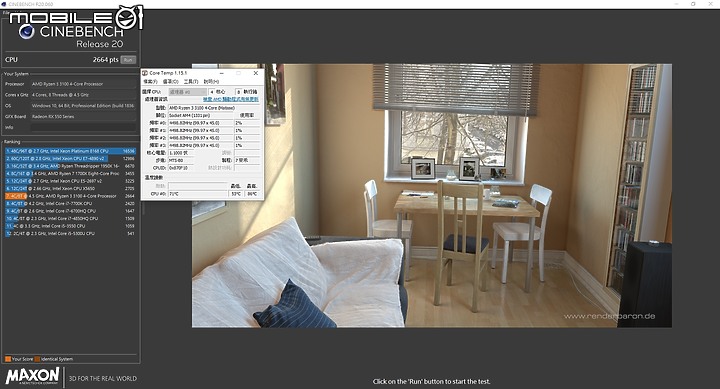Click the orange Your Score legend swatch
Screen dimensions: 720x389
(8, 359)
